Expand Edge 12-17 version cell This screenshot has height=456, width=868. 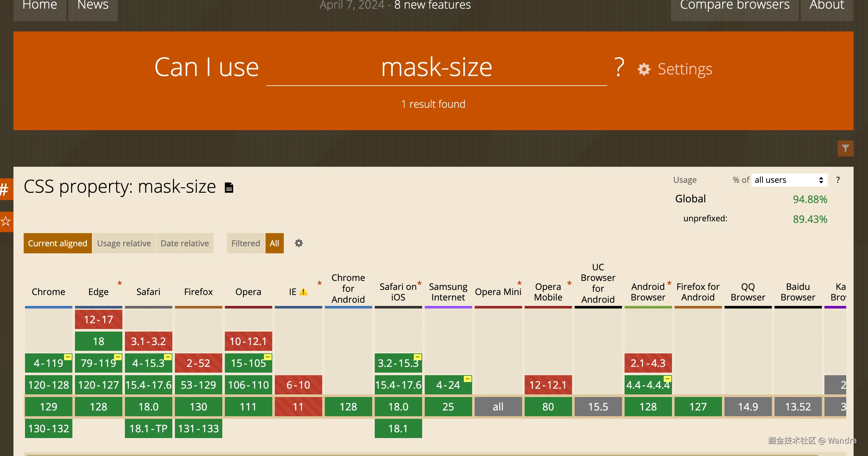click(x=98, y=319)
